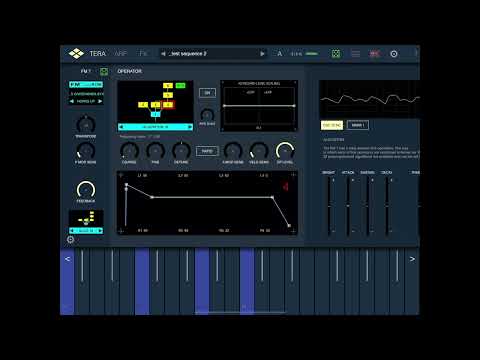Viewport: 480px width, 360px height.
Task: Toggle the yellow highlighted button under scope
Action: click(x=332, y=125)
